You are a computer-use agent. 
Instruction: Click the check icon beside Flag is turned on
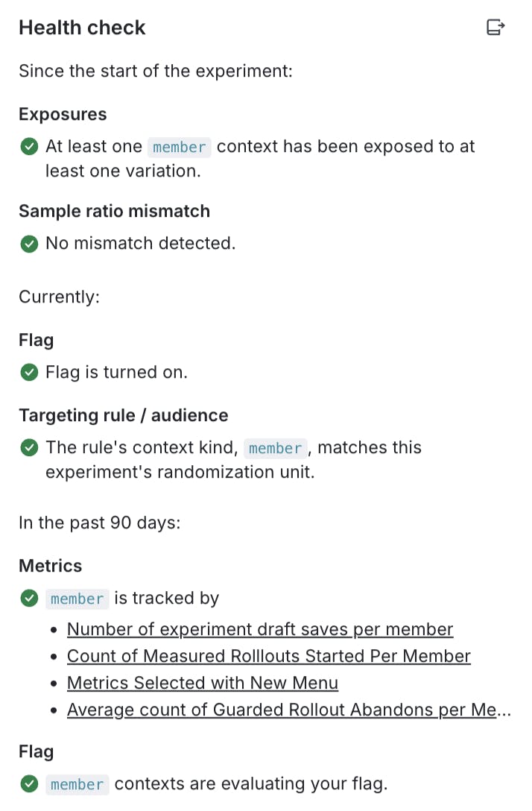pyautogui.click(x=29, y=373)
